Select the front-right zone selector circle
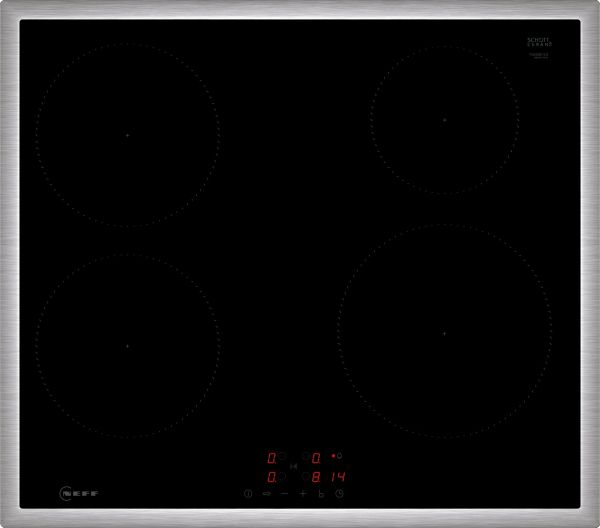The width and height of the screenshot is (600, 528). coord(305,476)
